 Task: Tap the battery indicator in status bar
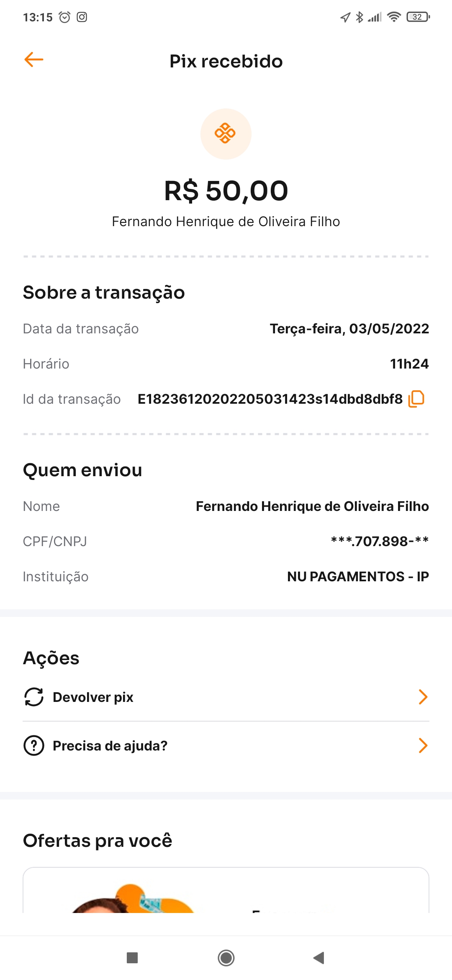[418, 17]
